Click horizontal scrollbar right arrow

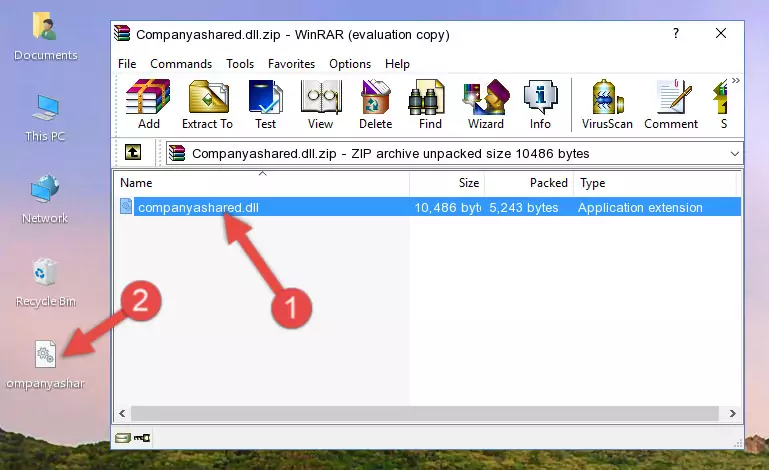click(732, 414)
